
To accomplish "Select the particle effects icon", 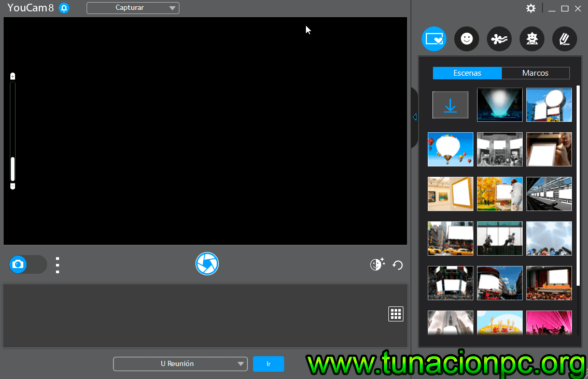I will point(499,39).
